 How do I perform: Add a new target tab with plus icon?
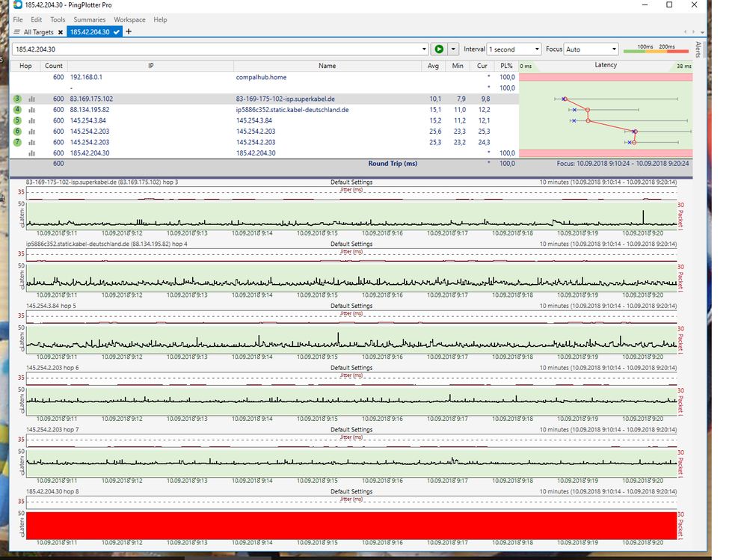[x=129, y=32]
